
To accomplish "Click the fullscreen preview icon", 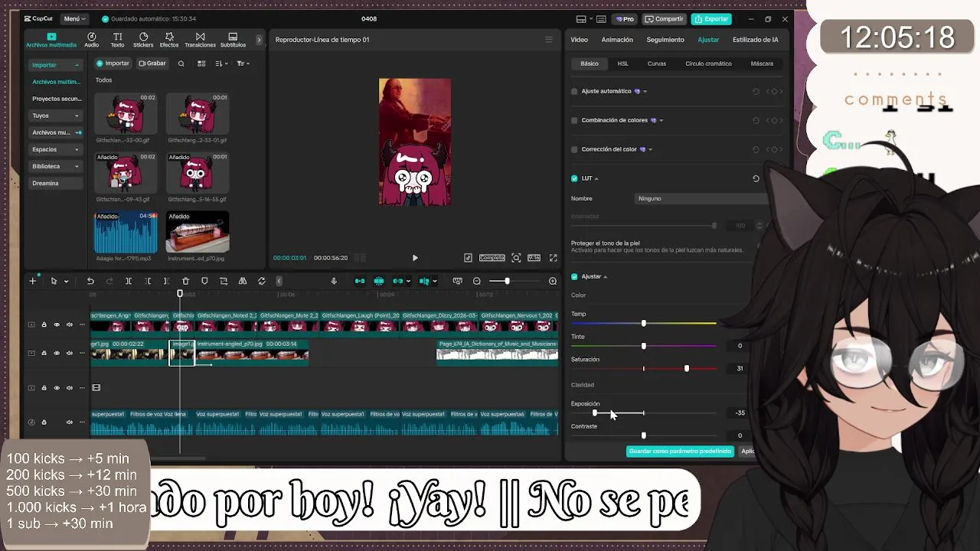I will tap(553, 258).
